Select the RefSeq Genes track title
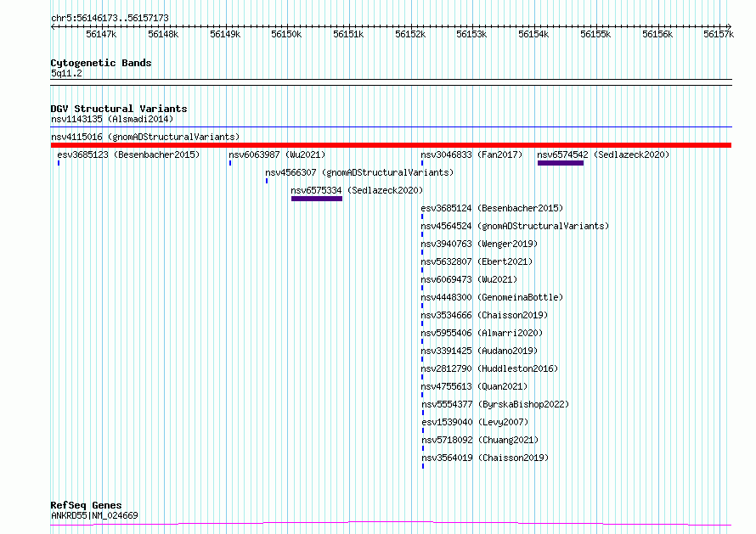Image resolution: width=756 pixels, height=534 pixels. pyautogui.click(x=86, y=506)
